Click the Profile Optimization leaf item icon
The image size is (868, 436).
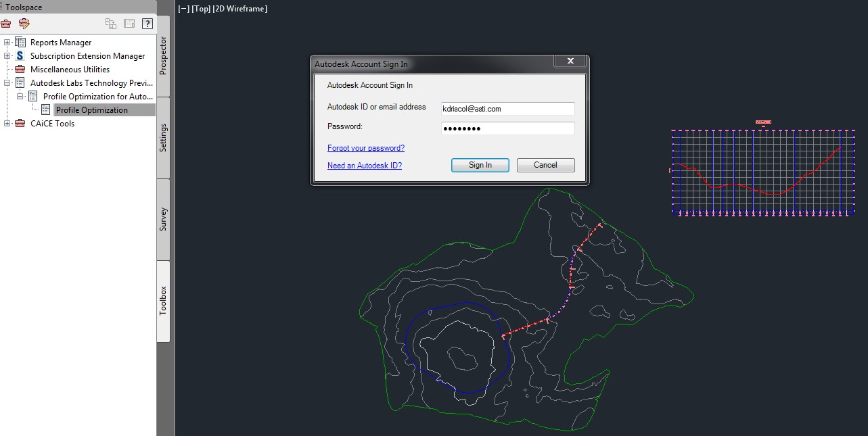pyautogui.click(x=45, y=110)
